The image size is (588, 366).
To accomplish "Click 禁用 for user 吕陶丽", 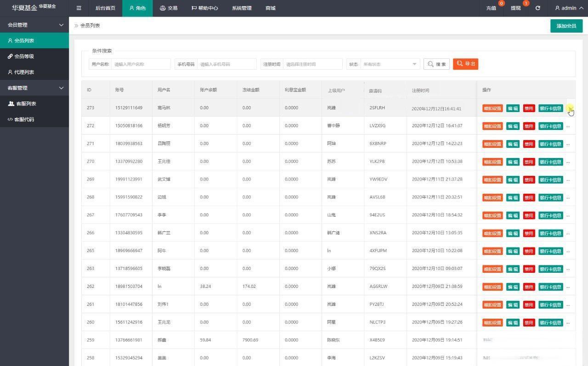I will pos(529,144).
